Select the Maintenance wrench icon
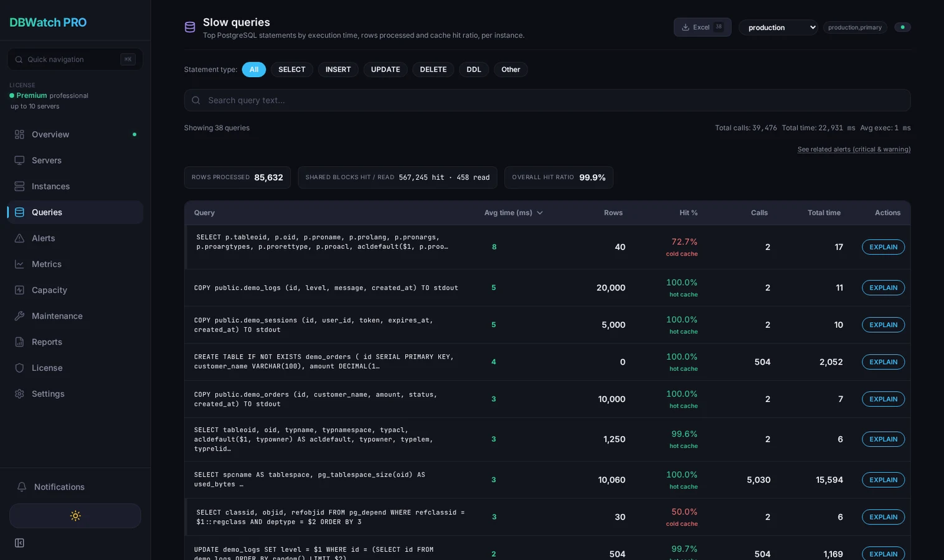This screenshot has height=560, width=944. click(x=19, y=316)
